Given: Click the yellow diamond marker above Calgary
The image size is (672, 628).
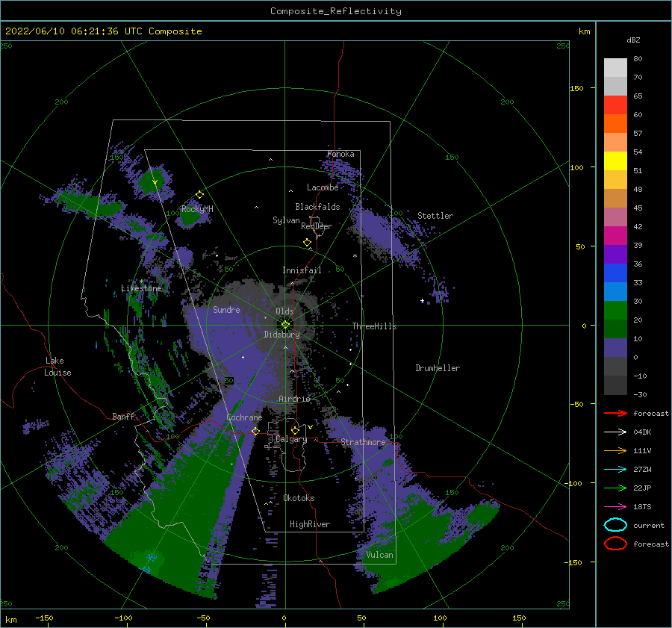Looking at the screenshot, I should 295,430.
